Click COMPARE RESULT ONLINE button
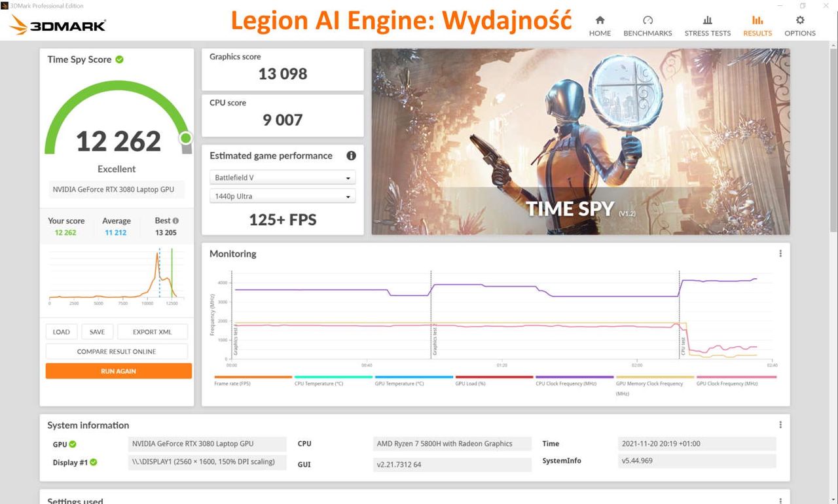838x504 pixels. click(x=117, y=351)
